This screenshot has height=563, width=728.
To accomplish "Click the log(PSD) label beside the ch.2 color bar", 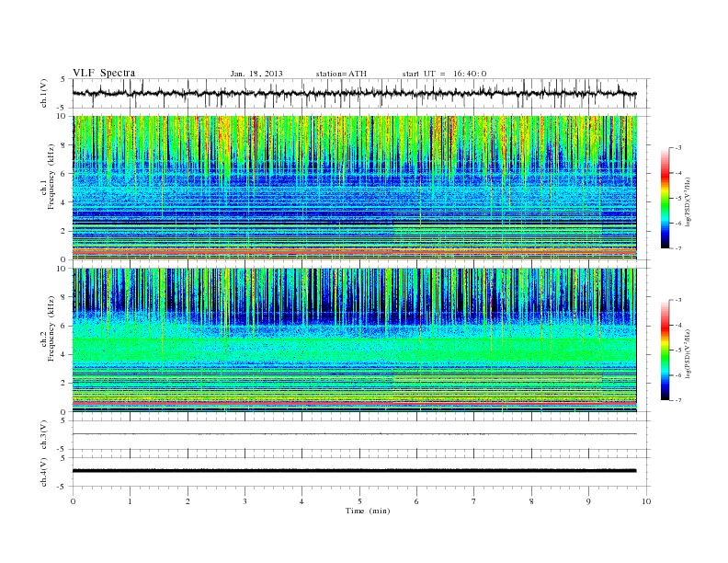I will pos(688,353).
